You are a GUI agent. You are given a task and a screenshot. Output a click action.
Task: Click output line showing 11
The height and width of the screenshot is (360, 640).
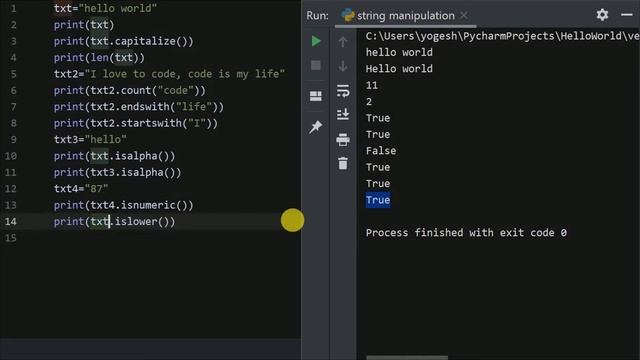click(371, 85)
